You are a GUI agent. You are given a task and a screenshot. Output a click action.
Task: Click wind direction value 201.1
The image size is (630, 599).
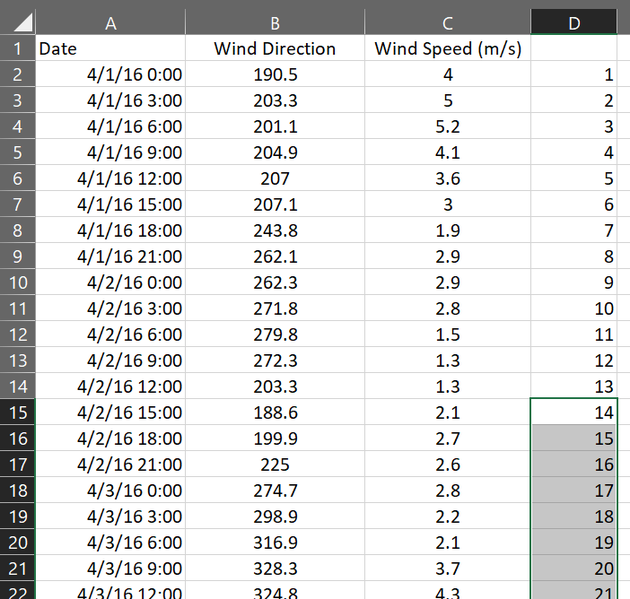(275, 126)
